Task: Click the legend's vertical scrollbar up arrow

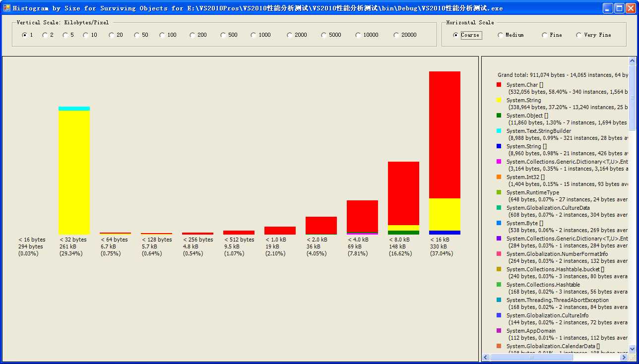Action: point(632,61)
